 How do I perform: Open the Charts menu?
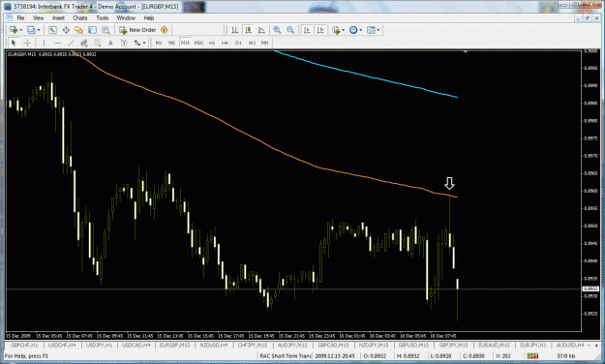tap(80, 18)
